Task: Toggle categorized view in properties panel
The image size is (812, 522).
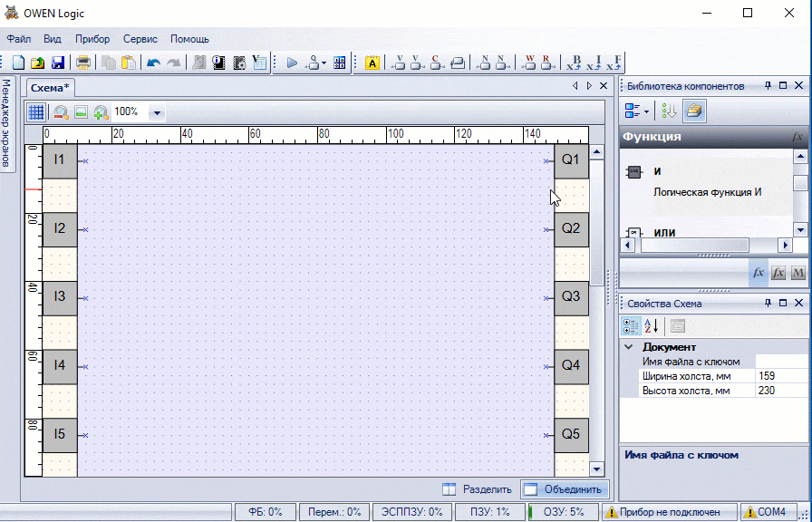Action: coord(632,326)
